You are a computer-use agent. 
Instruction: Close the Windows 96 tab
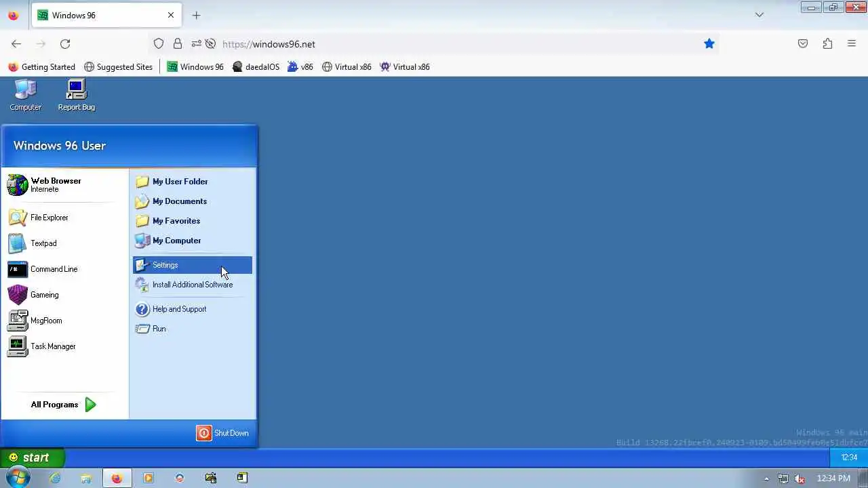click(171, 15)
